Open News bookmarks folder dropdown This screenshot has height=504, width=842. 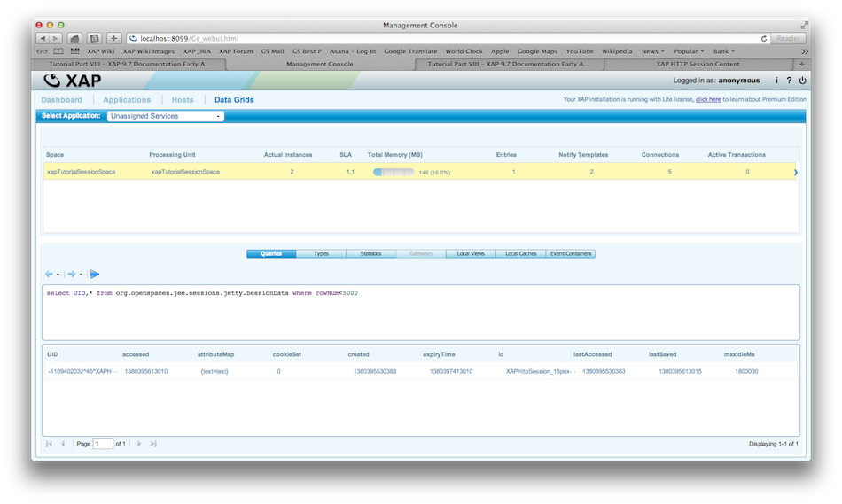(x=653, y=51)
